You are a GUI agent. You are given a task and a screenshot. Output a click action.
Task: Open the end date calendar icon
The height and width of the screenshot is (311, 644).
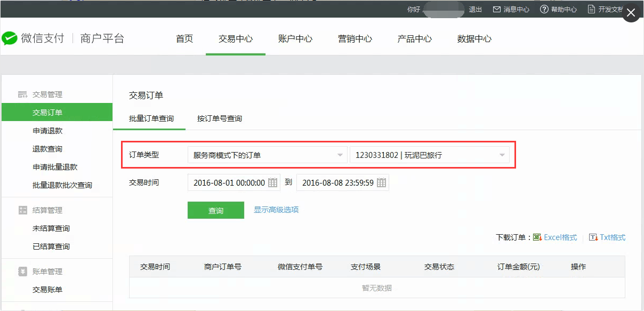pyautogui.click(x=381, y=182)
